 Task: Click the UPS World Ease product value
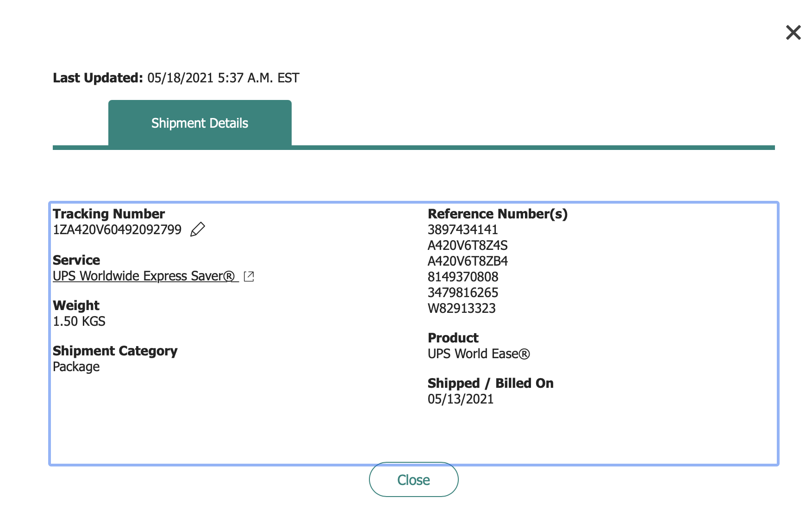point(479,354)
